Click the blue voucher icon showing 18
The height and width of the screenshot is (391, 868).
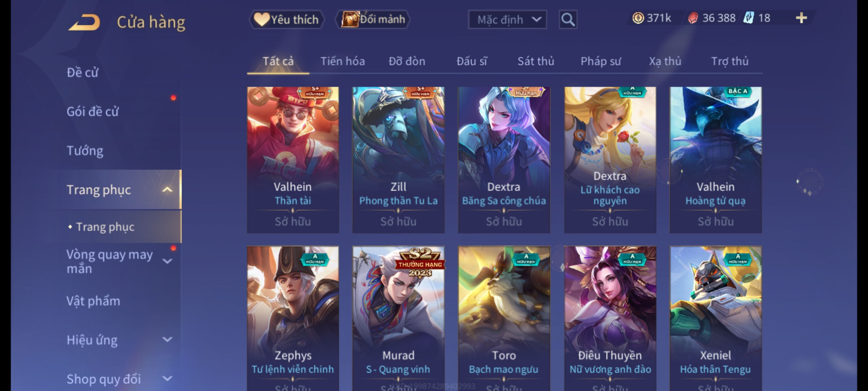click(748, 18)
